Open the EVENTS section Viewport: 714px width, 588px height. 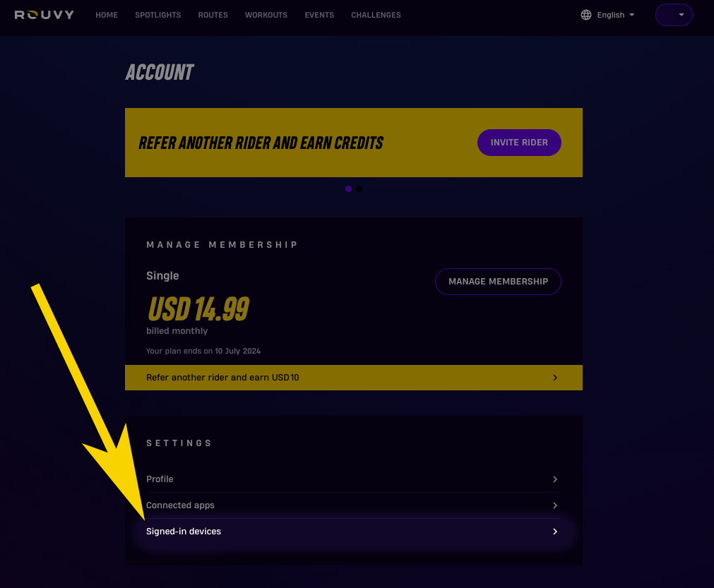point(319,15)
